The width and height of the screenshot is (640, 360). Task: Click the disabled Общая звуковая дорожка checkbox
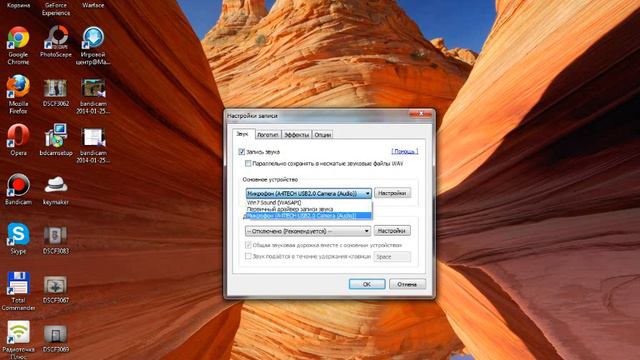(x=248, y=245)
